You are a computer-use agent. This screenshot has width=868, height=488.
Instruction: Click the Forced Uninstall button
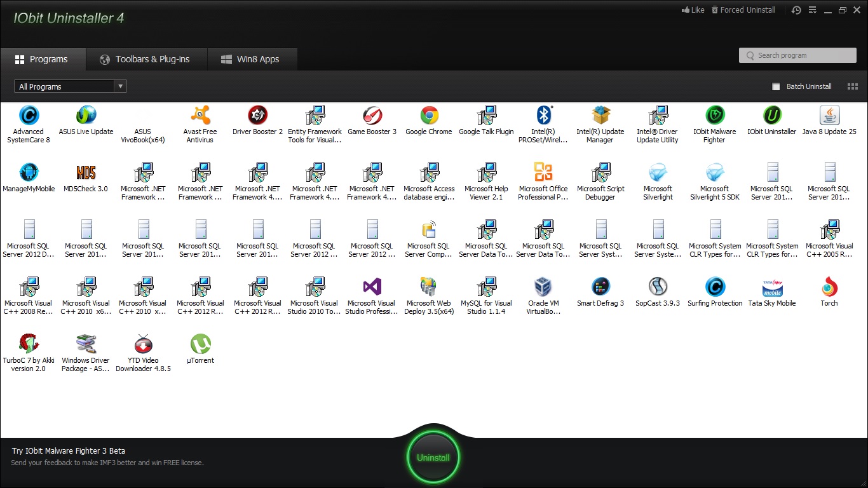[x=743, y=10]
